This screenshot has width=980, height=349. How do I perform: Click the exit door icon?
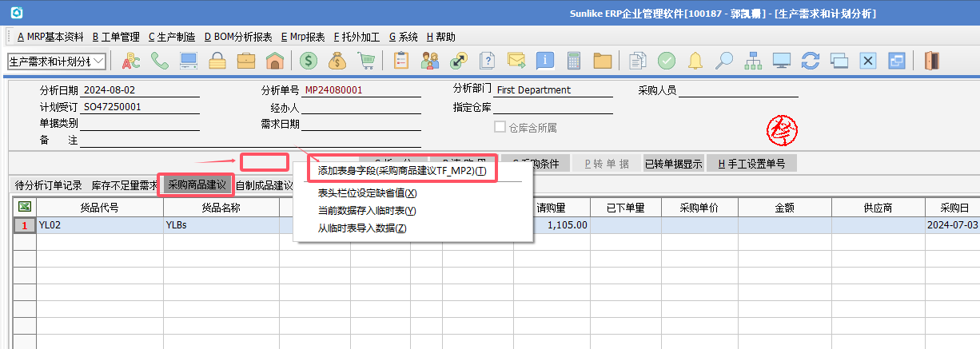[x=930, y=61]
